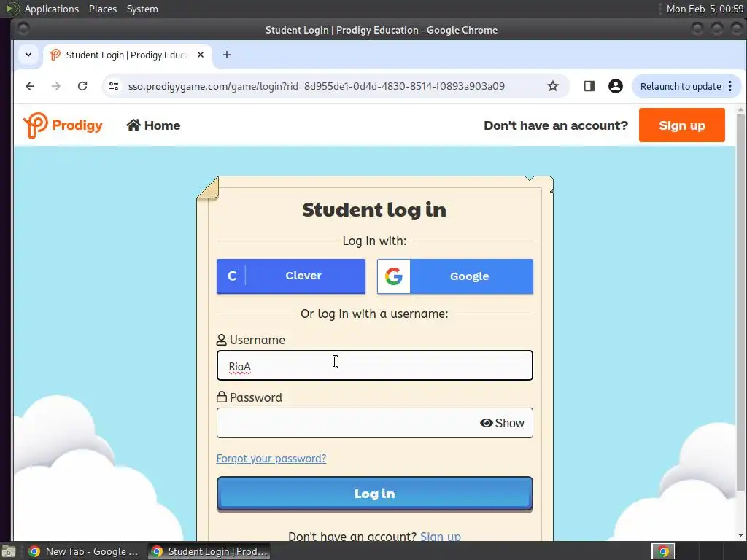Open the Places menu
The image size is (747, 560).
click(x=103, y=9)
